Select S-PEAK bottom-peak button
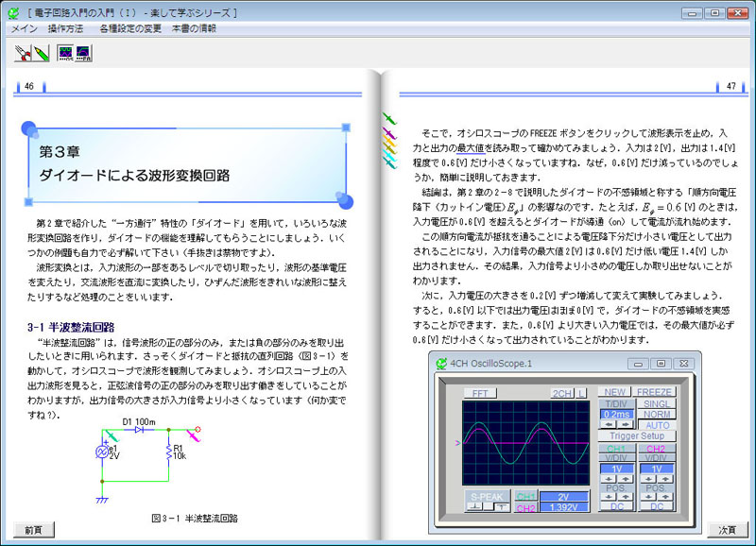 [475, 507]
